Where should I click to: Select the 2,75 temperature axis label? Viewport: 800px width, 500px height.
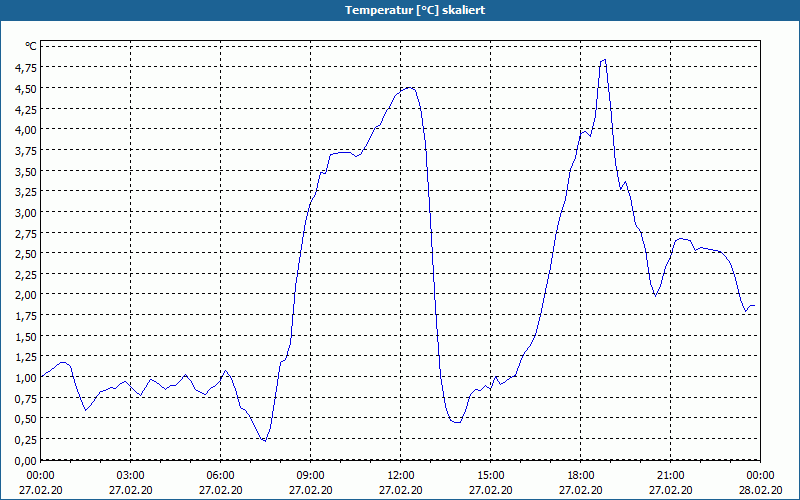pyautogui.click(x=28, y=233)
